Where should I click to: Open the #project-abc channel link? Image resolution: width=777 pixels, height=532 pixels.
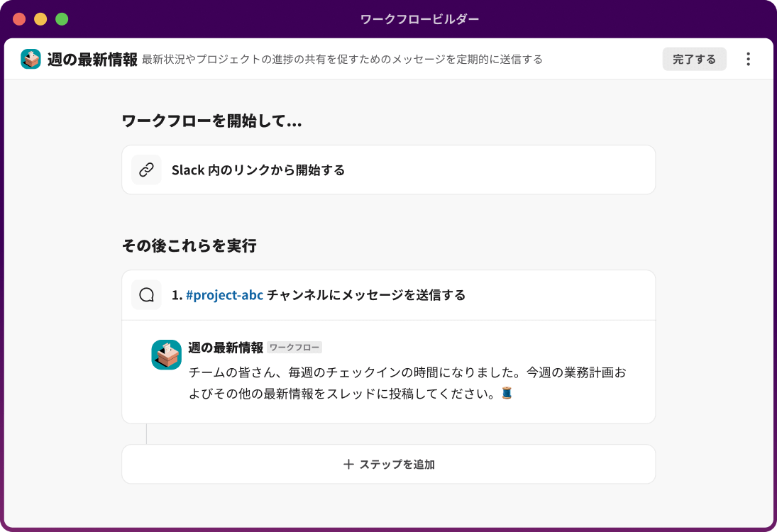coord(225,294)
